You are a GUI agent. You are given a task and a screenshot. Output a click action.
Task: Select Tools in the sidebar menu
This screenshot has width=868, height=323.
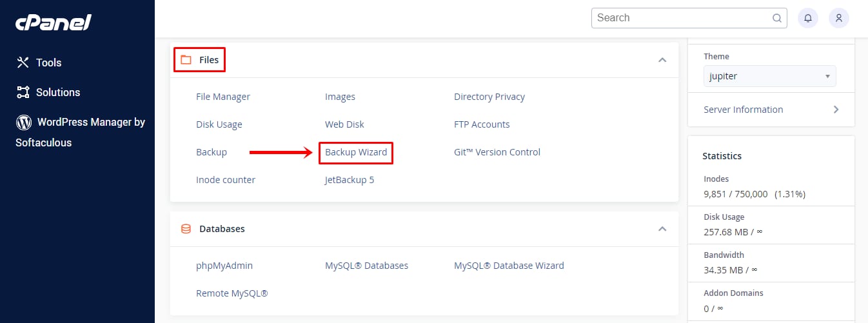pos(48,63)
